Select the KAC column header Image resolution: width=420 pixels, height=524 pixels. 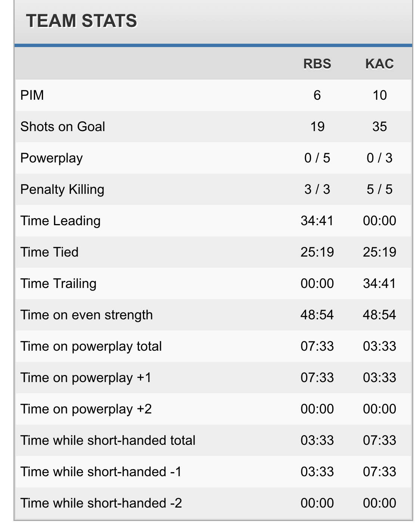click(x=379, y=64)
